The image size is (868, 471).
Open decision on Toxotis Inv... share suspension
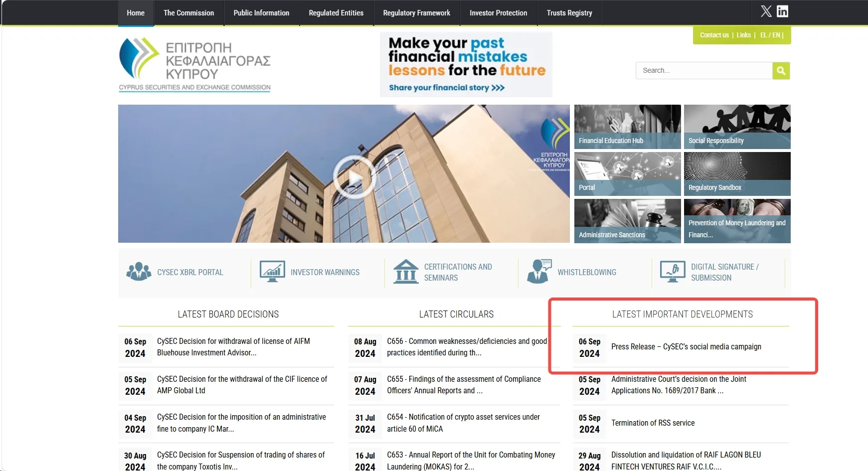(241, 461)
